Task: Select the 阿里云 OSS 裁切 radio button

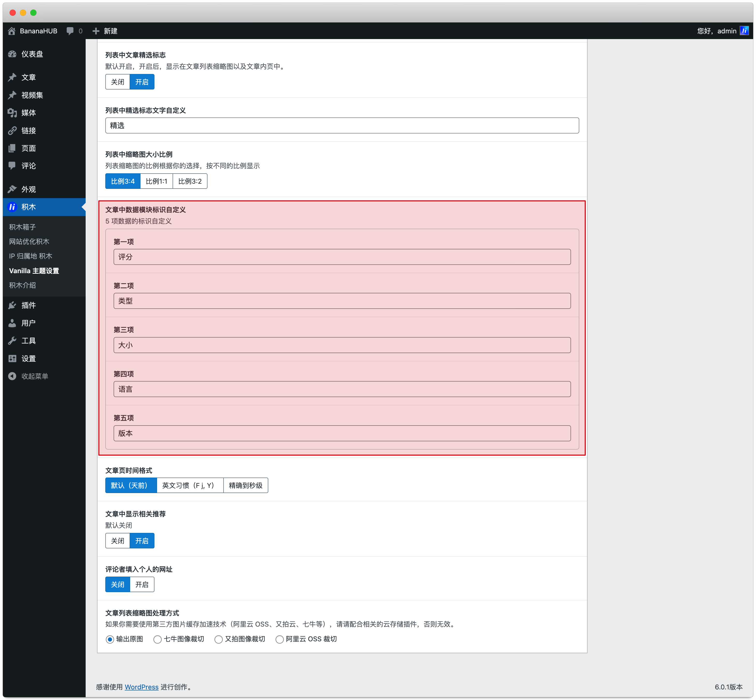Action: (x=279, y=639)
